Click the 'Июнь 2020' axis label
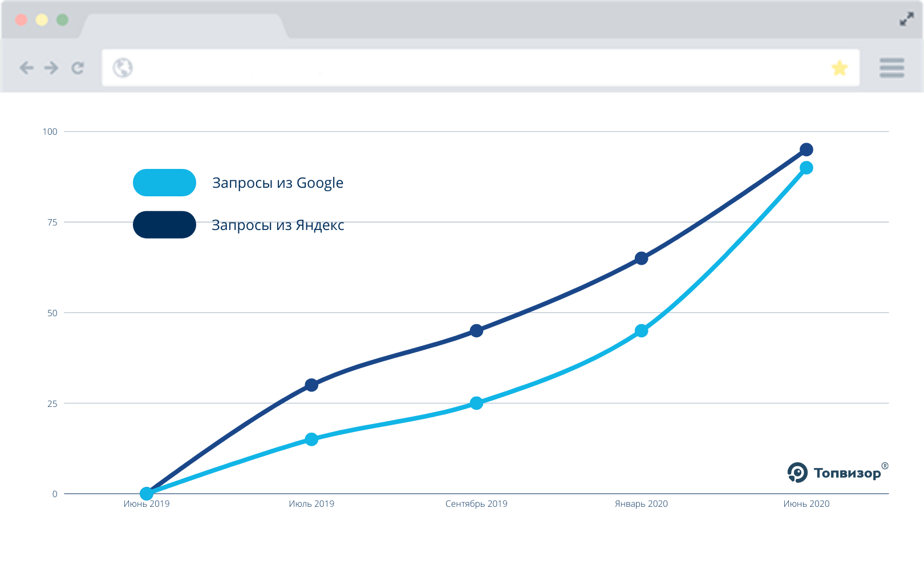The height and width of the screenshot is (565, 924). [x=807, y=504]
